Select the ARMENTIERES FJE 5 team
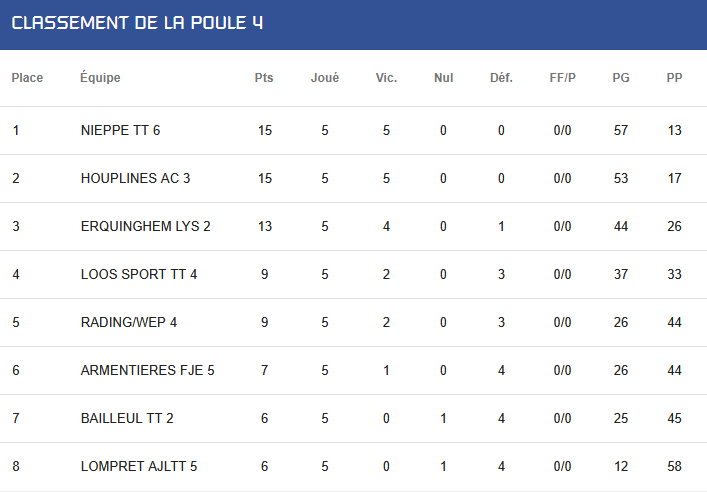707x492 pixels. (x=147, y=370)
